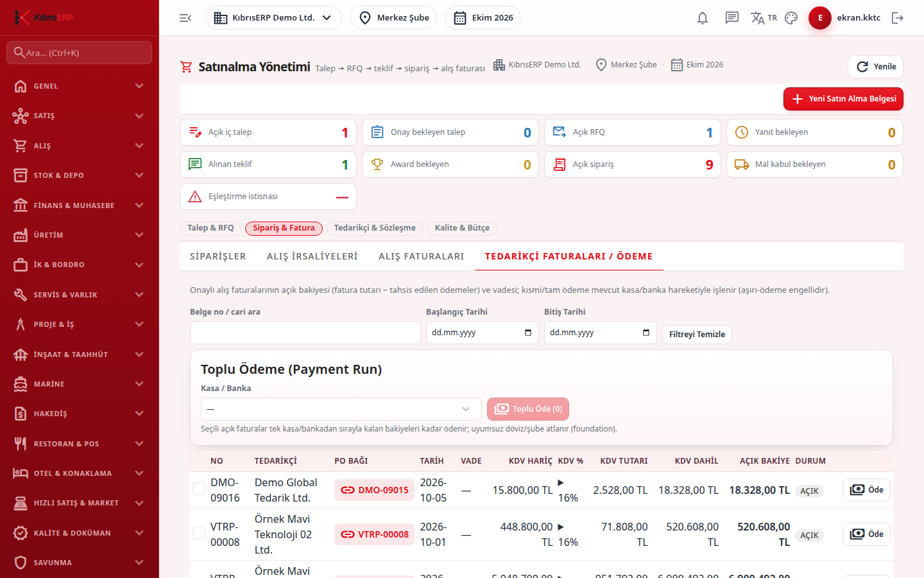The height and width of the screenshot is (578, 924).
Task: Open the Başlangıç Tarihi date field
Action: coord(483,333)
